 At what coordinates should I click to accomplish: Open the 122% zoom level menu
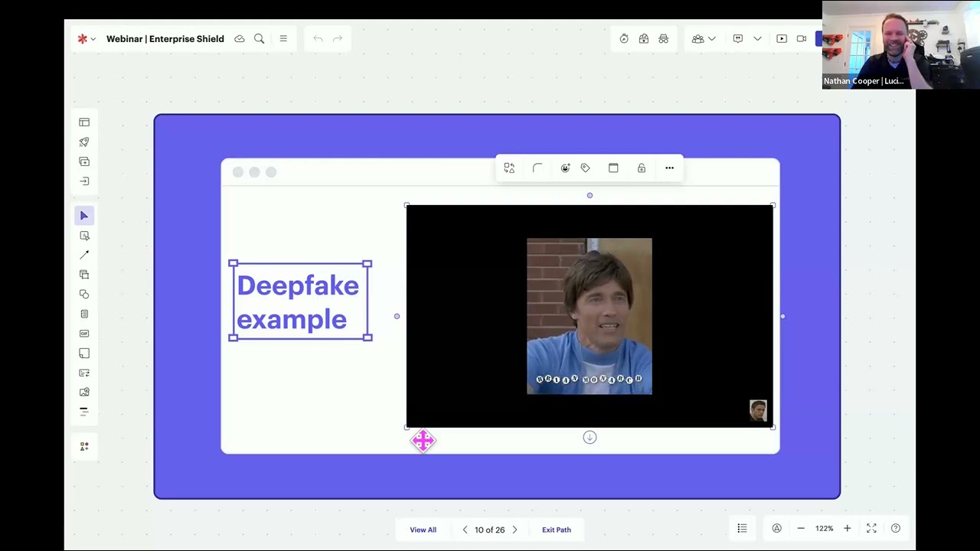pyautogui.click(x=824, y=529)
